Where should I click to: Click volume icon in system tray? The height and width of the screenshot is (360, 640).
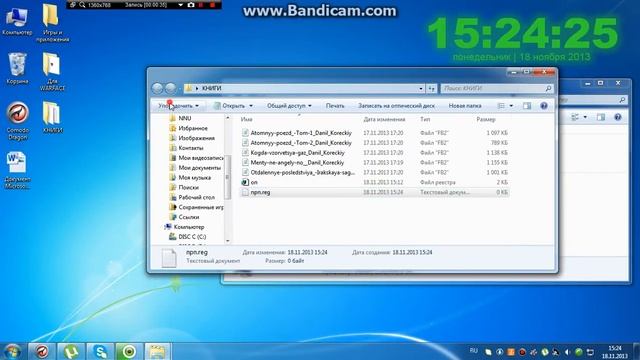point(567,352)
